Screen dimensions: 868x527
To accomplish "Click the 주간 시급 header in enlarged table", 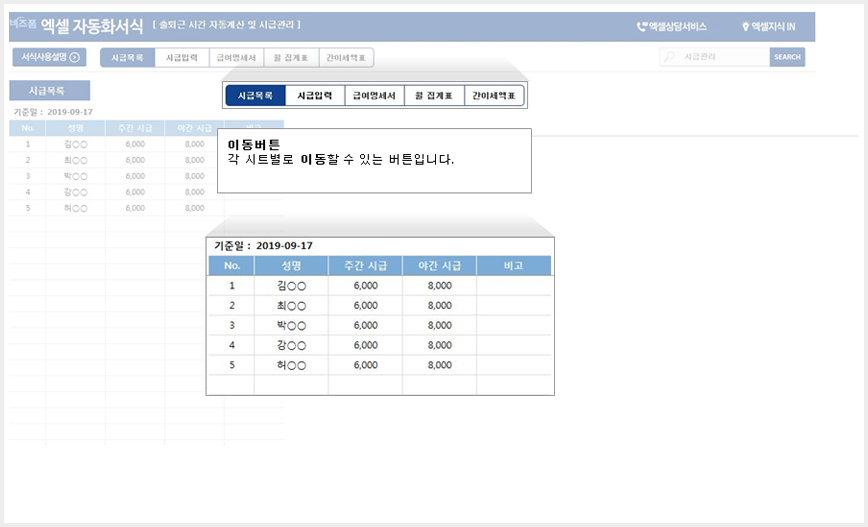I will [365, 266].
